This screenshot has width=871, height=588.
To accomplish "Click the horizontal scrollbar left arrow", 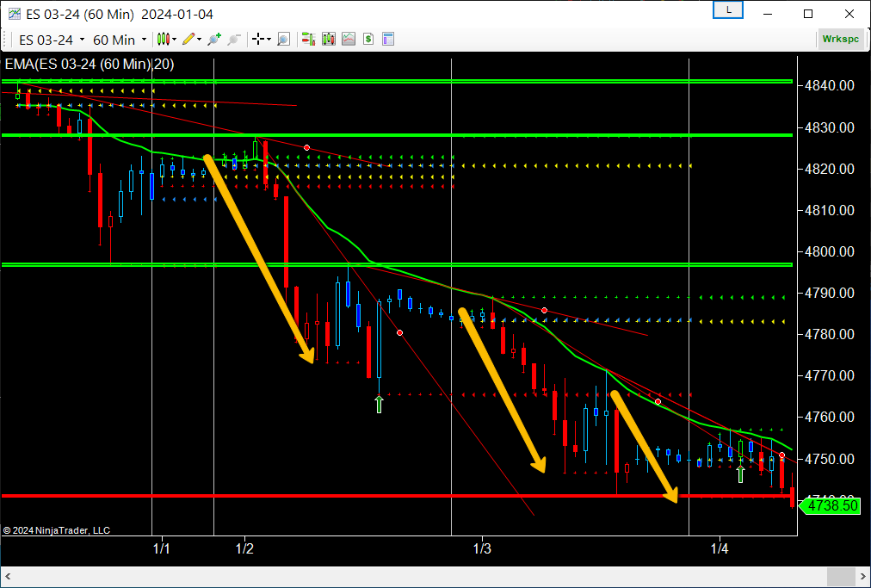I will [8, 577].
